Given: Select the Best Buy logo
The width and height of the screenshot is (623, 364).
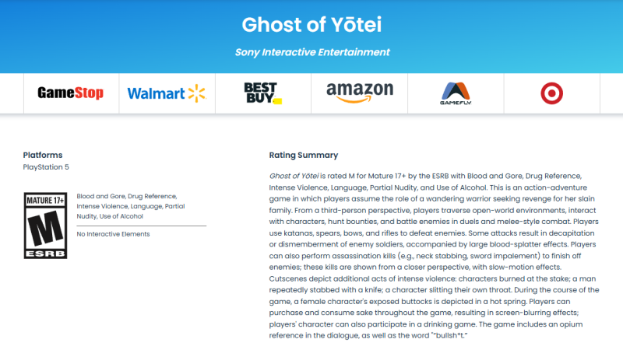Looking at the screenshot, I should tap(262, 94).
